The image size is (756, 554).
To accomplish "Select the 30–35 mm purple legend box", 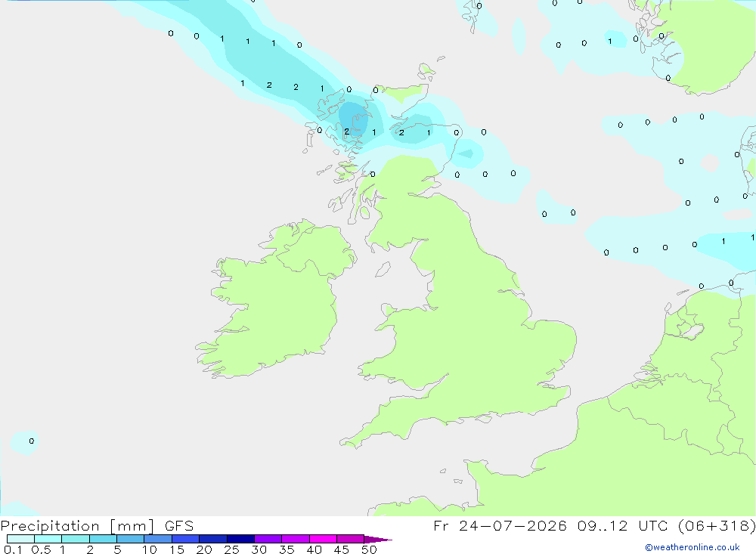I will 268,539.
